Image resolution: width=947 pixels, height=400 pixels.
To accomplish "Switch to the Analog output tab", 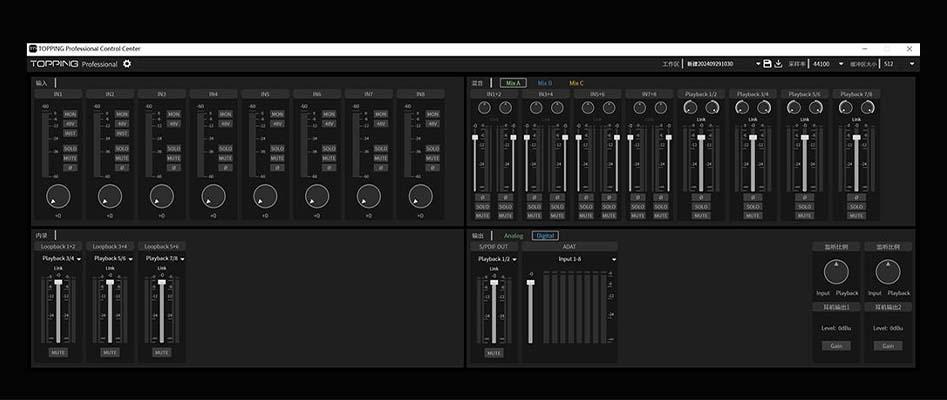I will pyautogui.click(x=513, y=236).
